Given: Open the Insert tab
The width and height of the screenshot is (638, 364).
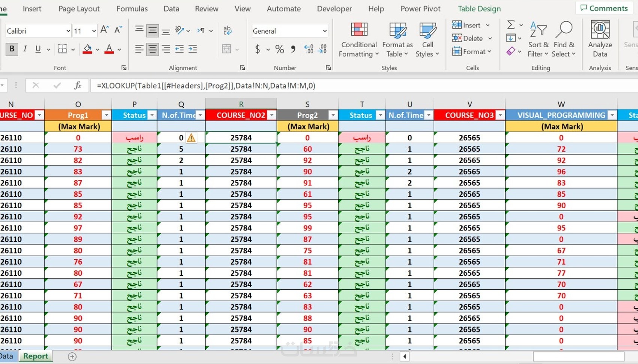Looking at the screenshot, I should (x=32, y=9).
